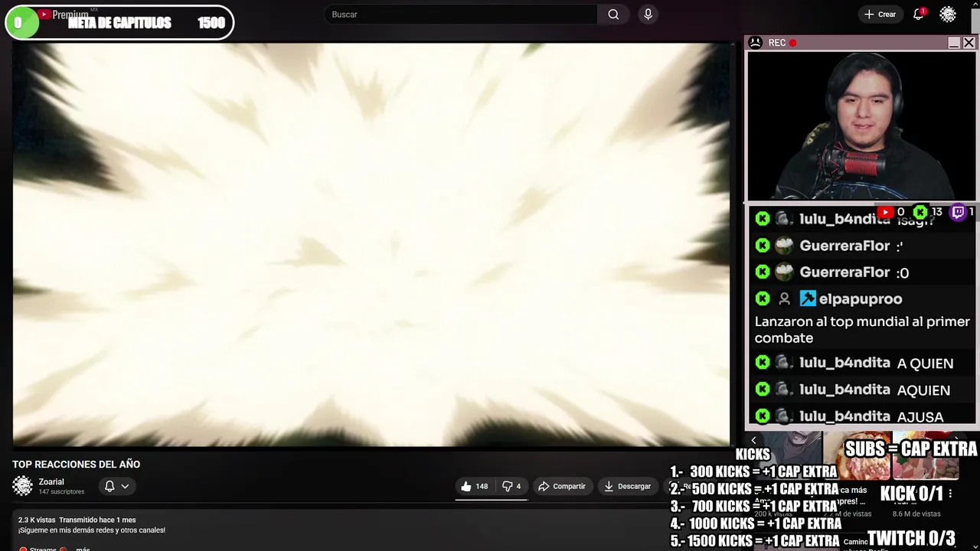Click the red REC recording dot
This screenshot has height=551, width=980.
tap(792, 43)
